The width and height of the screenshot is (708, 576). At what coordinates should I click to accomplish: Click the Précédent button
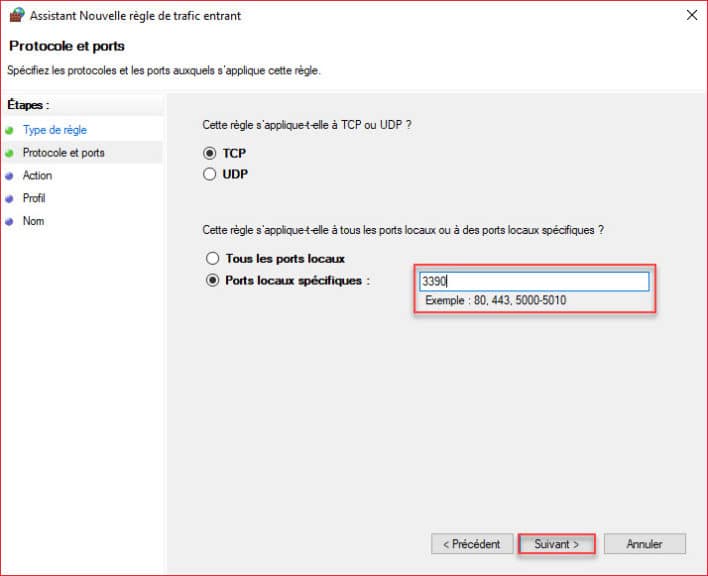[x=472, y=544]
